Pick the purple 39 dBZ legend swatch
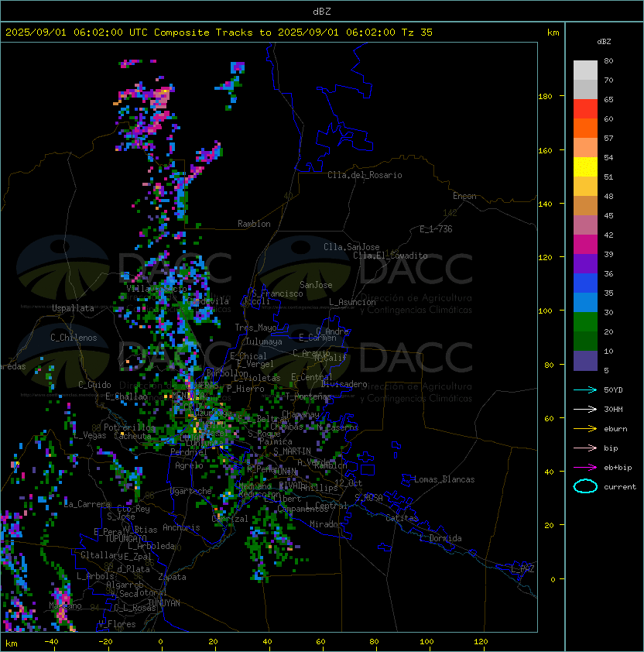 [x=585, y=263]
